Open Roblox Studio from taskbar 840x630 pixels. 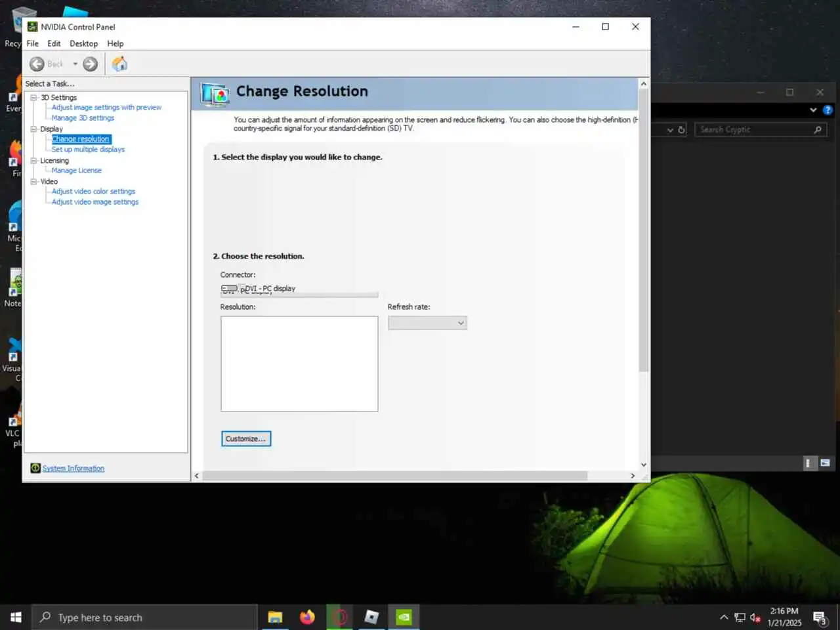(x=371, y=617)
